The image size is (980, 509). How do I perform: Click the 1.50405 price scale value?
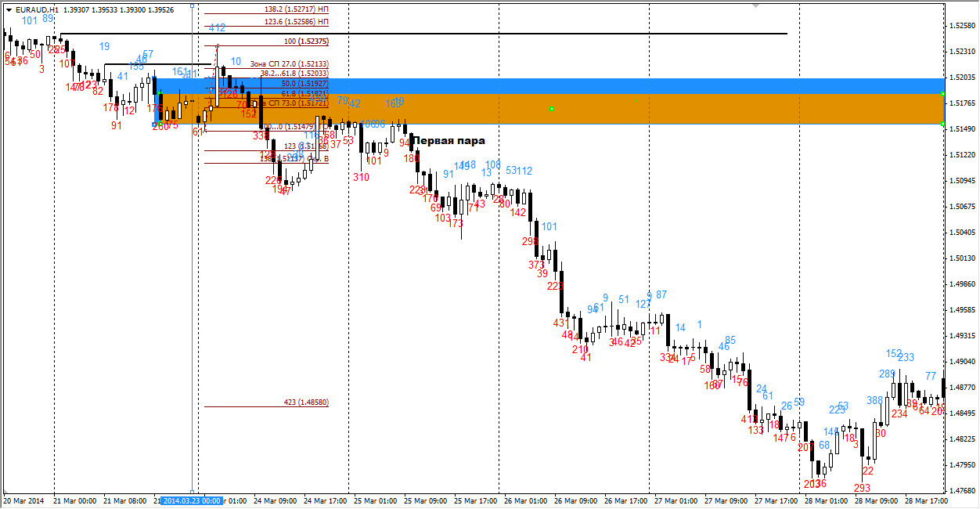coord(961,232)
